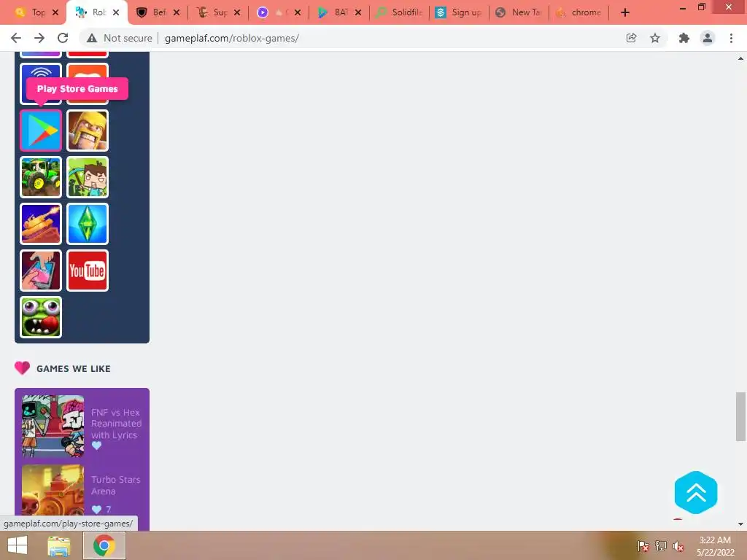The width and height of the screenshot is (747, 560).
Task: Switch to the chrome browser tab
Action: [578, 12]
